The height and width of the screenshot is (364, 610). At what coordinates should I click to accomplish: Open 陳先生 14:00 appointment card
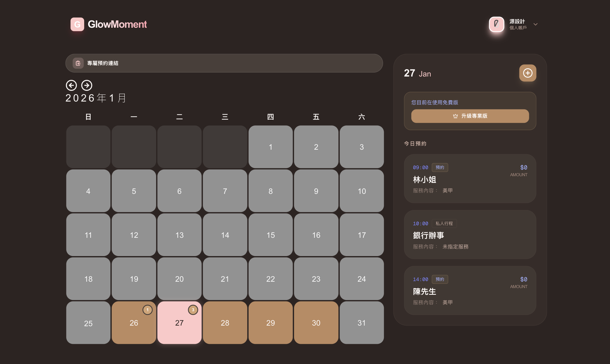coord(470,291)
